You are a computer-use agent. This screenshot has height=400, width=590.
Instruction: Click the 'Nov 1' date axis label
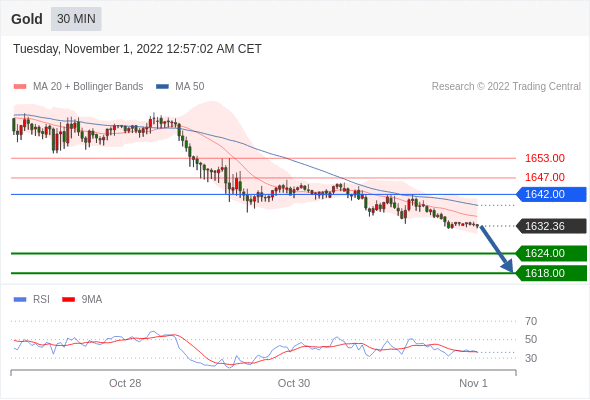pyautogui.click(x=473, y=383)
